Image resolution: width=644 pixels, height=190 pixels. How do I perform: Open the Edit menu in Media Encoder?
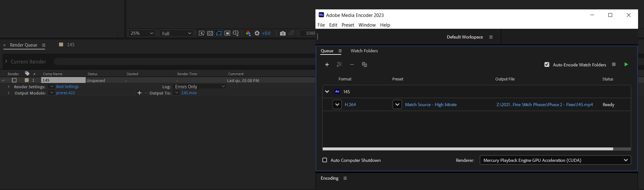coord(333,25)
